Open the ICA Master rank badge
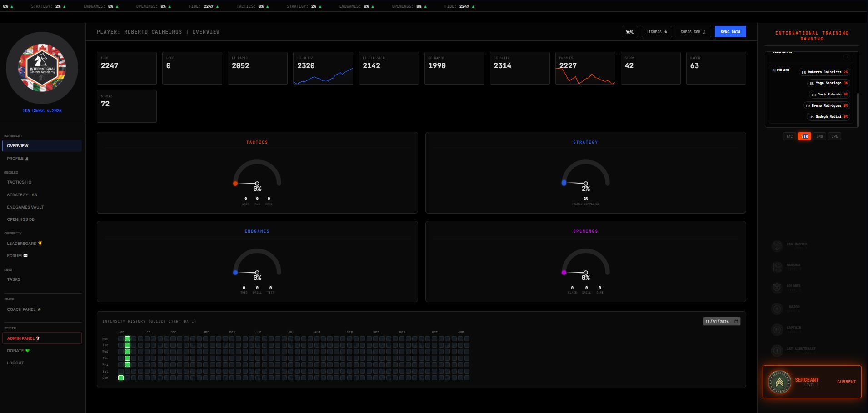 coord(777,246)
